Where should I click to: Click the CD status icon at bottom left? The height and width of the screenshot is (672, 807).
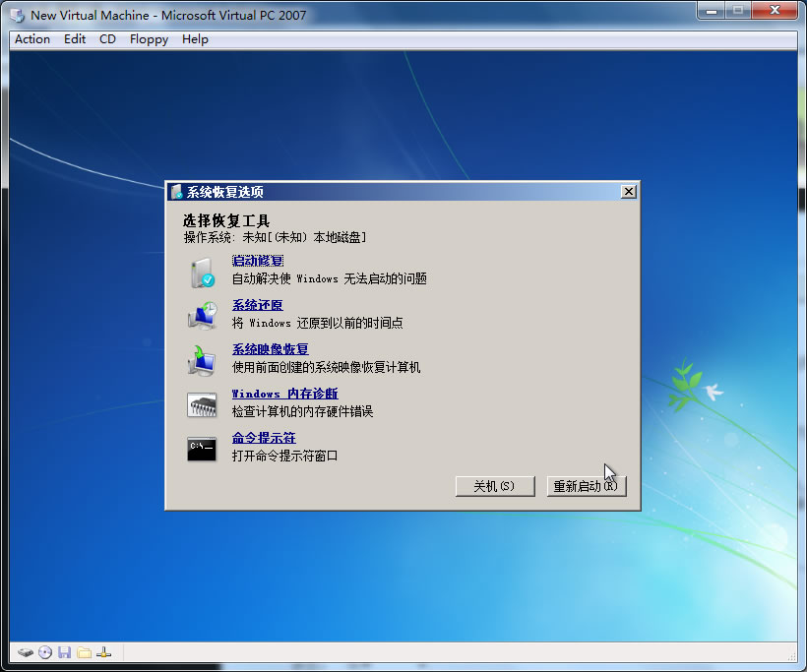[x=45, y=651]
